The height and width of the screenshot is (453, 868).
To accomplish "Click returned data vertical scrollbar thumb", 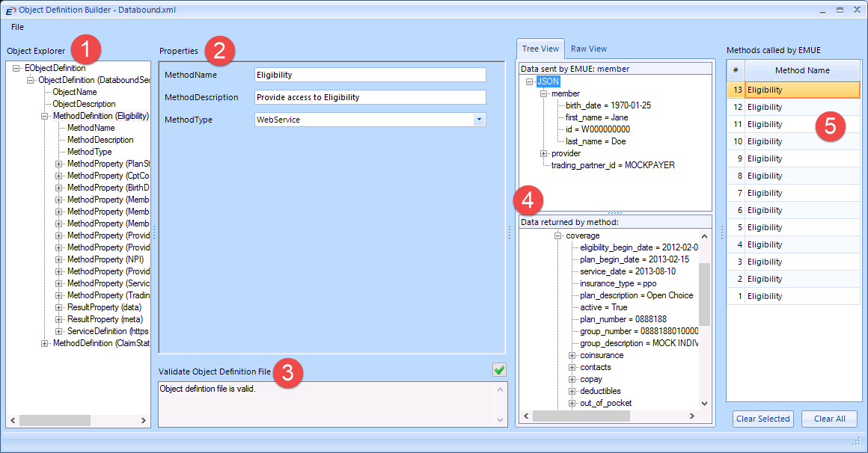I will coord(704,295).
